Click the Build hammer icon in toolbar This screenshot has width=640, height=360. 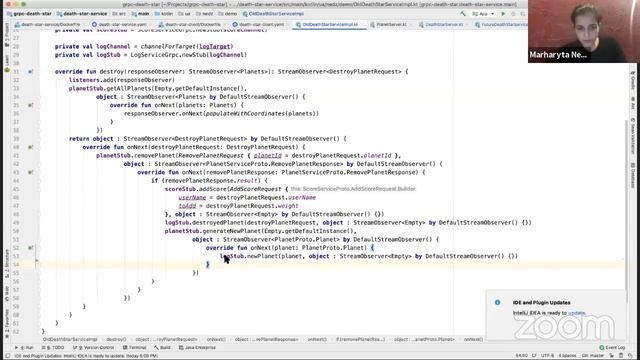(462, 14)
